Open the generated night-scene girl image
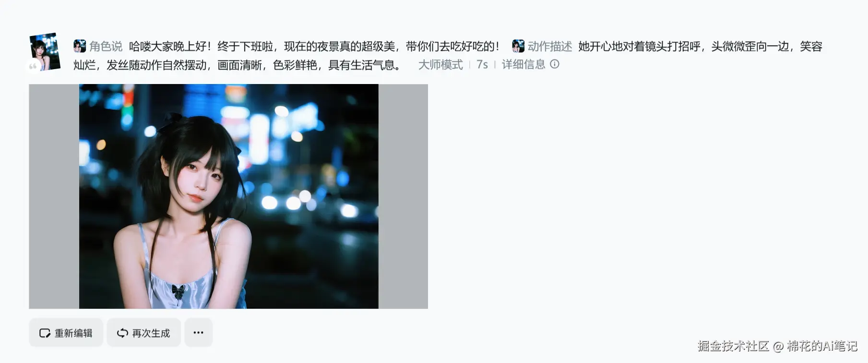 pyautogui.click(x=228, y=196)
